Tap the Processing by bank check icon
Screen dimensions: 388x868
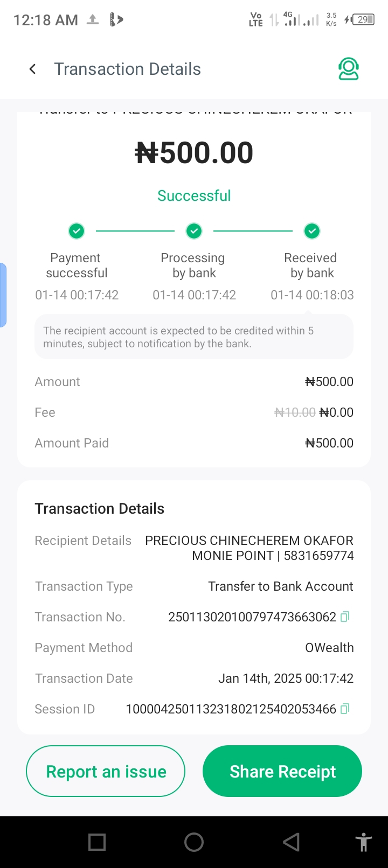pyautogui.click(x=194, y=231)
